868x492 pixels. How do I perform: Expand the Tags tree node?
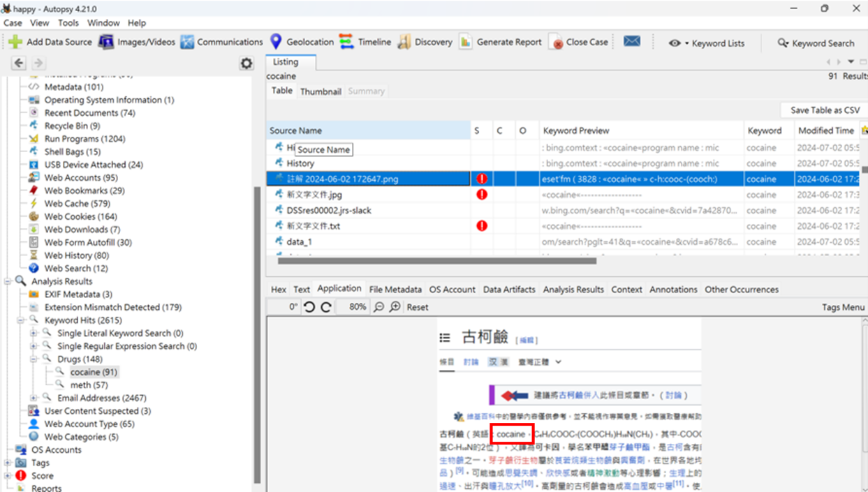8,463
